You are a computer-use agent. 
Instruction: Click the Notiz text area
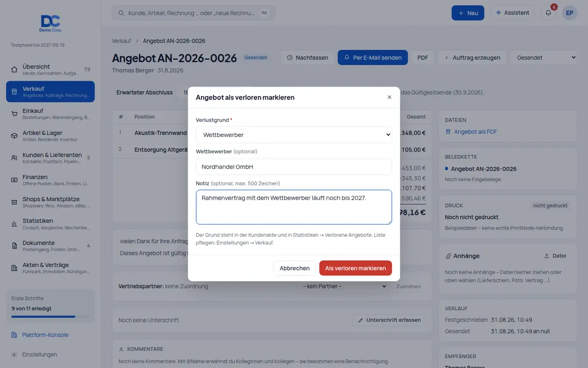293,207
